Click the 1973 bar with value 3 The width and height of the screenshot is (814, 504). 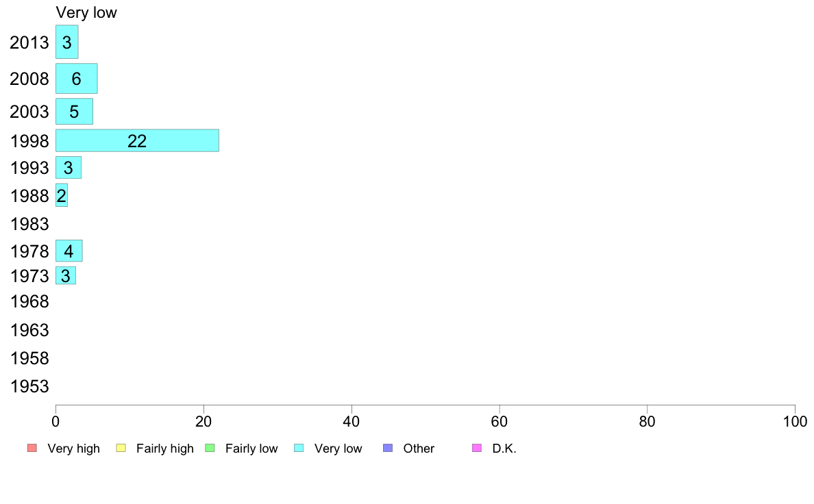(x=65, y=275)
